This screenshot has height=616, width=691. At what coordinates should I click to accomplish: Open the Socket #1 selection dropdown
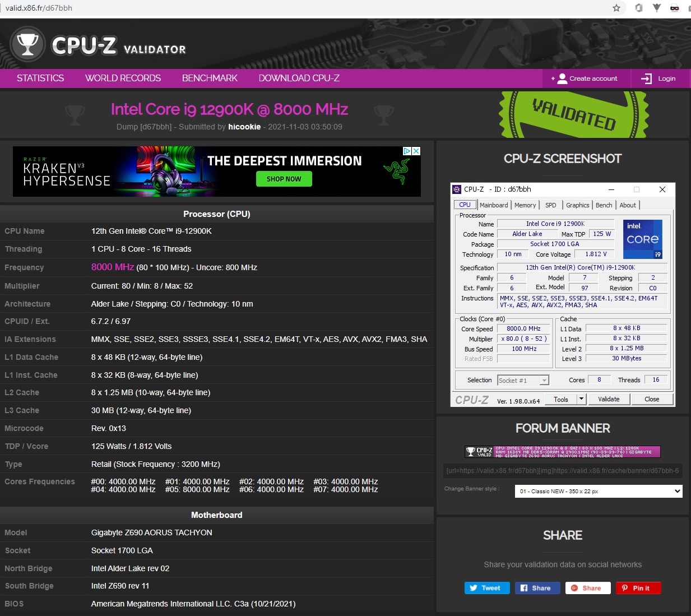point(523,380)
